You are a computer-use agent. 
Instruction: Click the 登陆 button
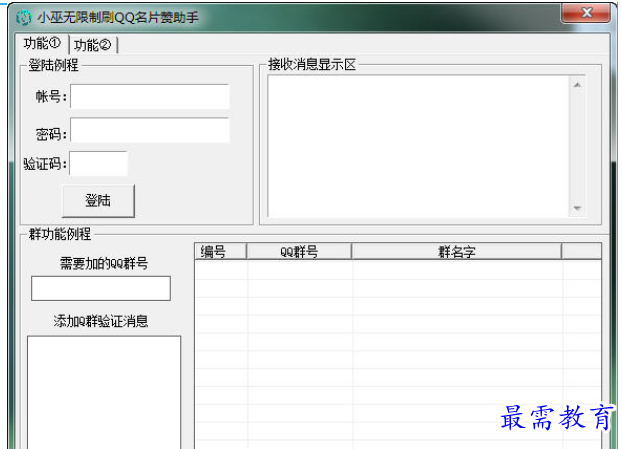[x=98, y=201]
